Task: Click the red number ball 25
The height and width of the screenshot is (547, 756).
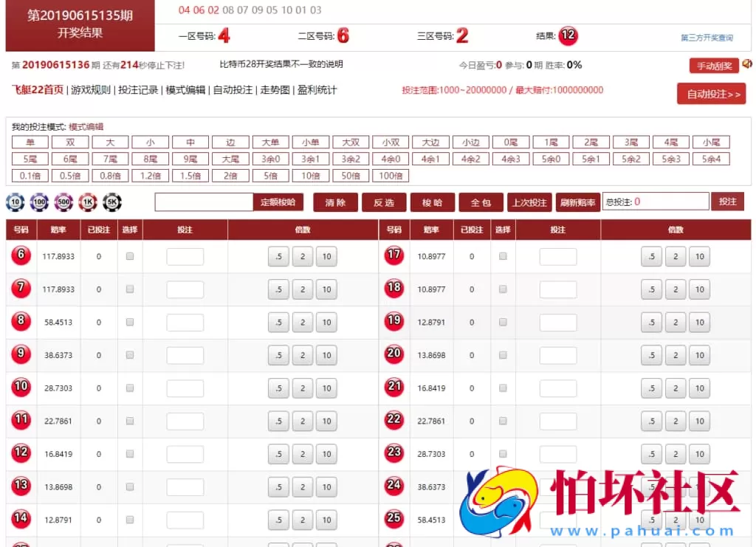Action: click(x=394, y=520)
